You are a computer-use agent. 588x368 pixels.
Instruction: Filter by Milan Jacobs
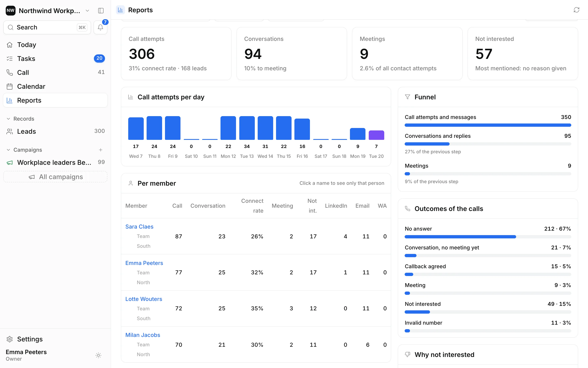(x=143, y=335)
